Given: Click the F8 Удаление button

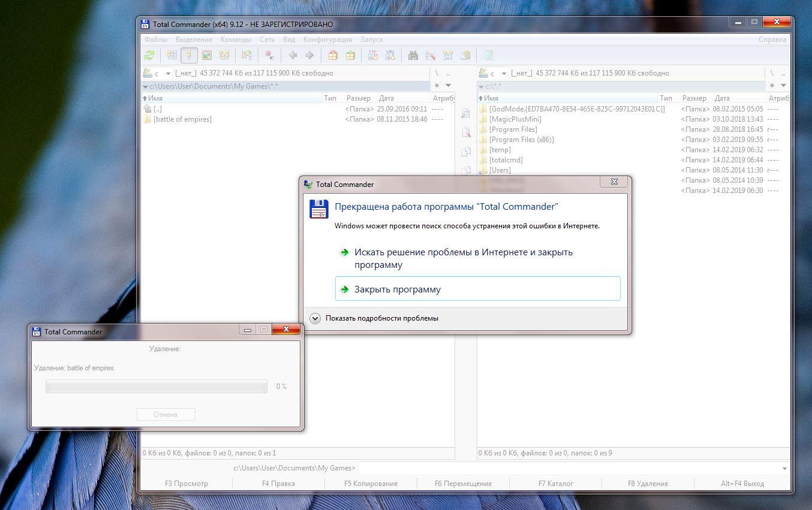Looking at the screenshot, I should pos(648,484).
